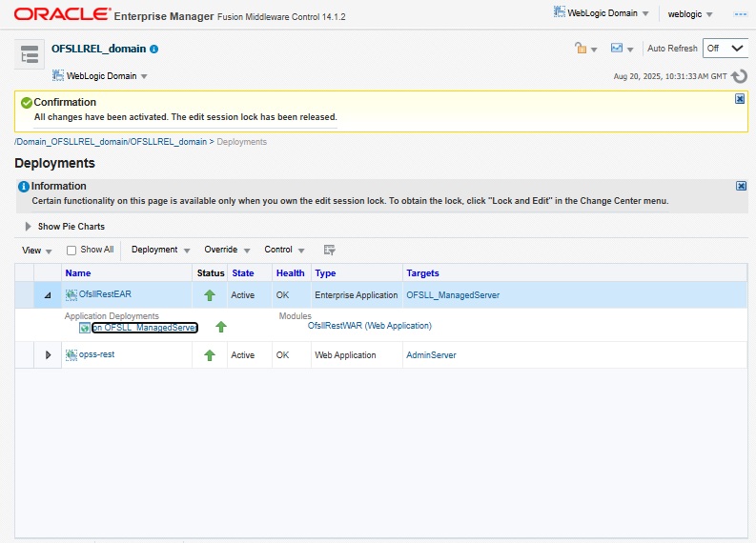756x543 pixels.
Task: Click the Oracle logo
Action: [x=62, y=14]
